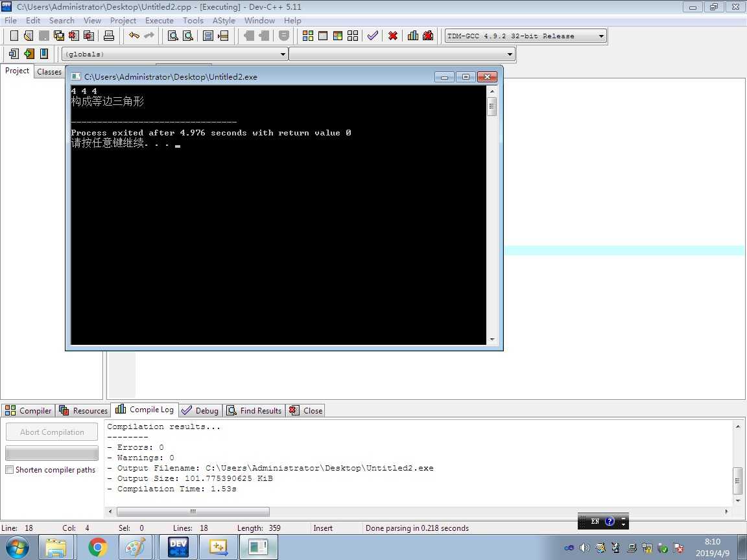Open the empty function members dropdown
The image size is (747, 560).
402,54
